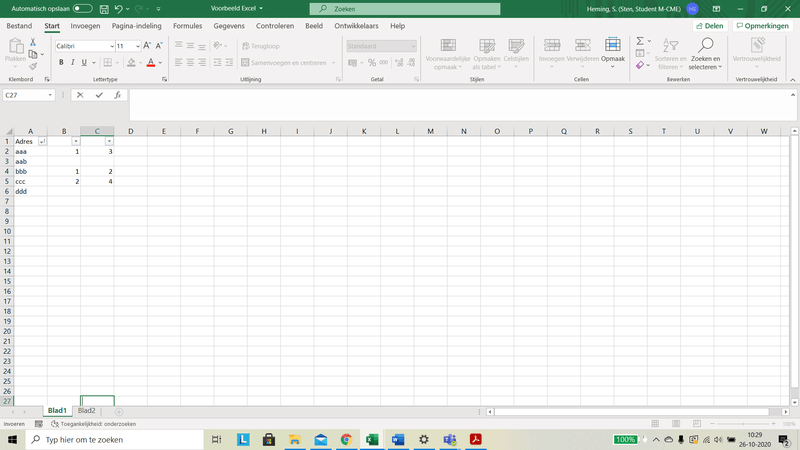Switch to the Ontwikkelaars tab
The image size is (800, 450).
pos(356,26)
